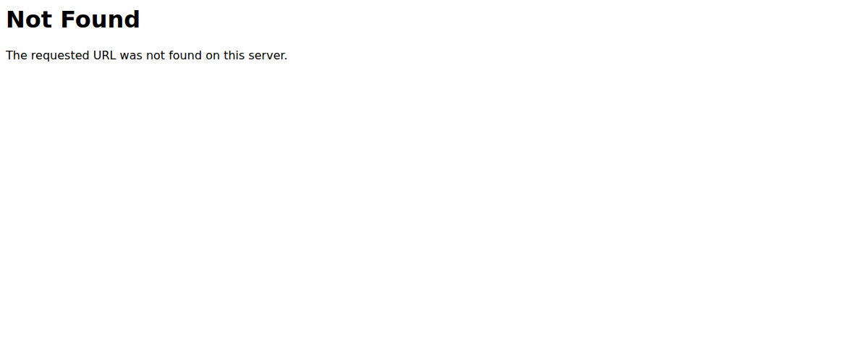Click the empty white page area below the message

click(434, 217)
